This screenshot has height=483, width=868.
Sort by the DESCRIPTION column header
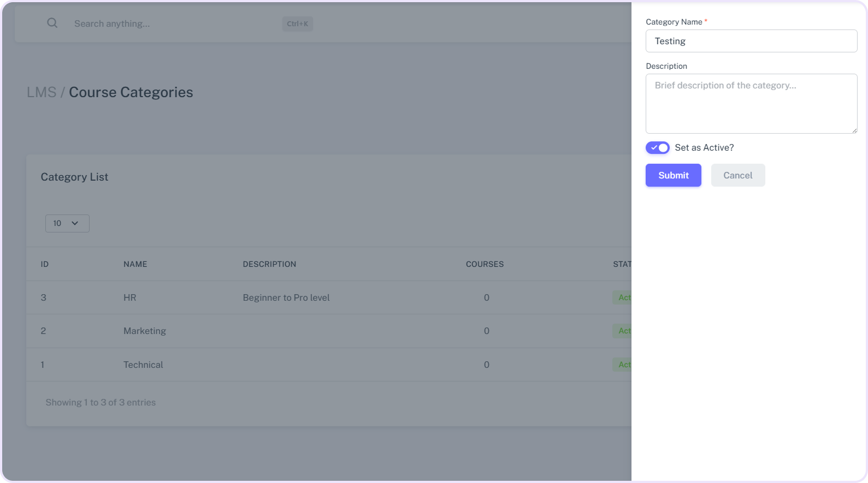click(x=269, y=264)
